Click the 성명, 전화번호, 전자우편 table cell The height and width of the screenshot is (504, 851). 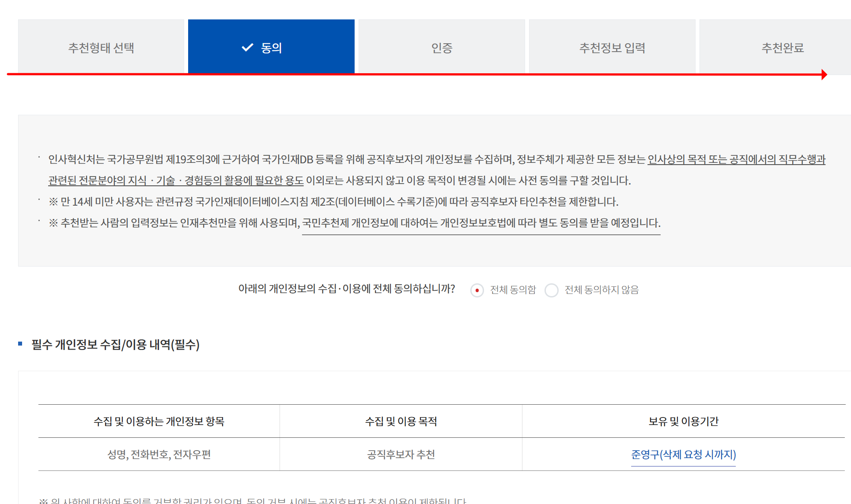coord(159,455)
